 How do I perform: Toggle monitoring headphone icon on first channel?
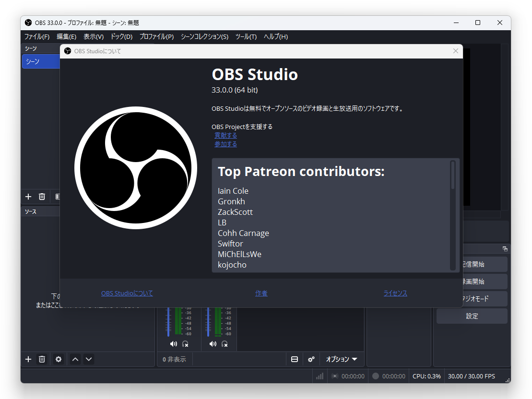185,344
